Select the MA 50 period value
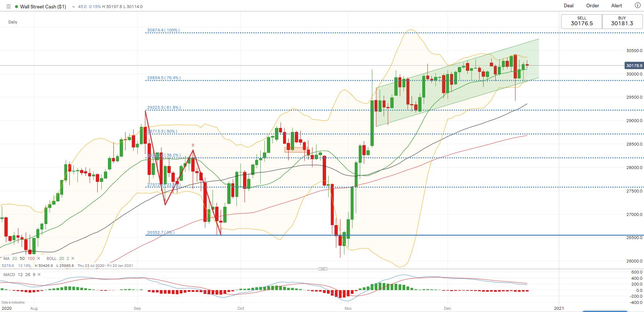Viewport: 644px width, 312px height. 22,258
